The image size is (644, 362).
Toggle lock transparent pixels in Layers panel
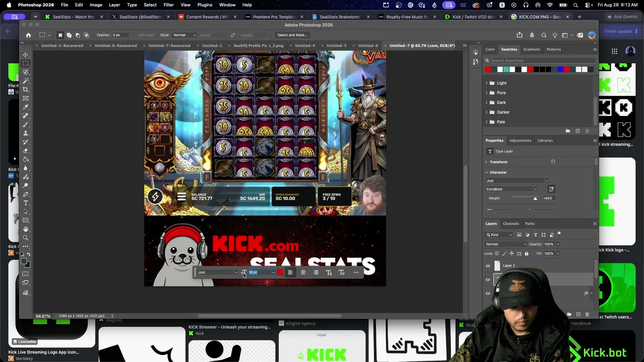point(497,253)
